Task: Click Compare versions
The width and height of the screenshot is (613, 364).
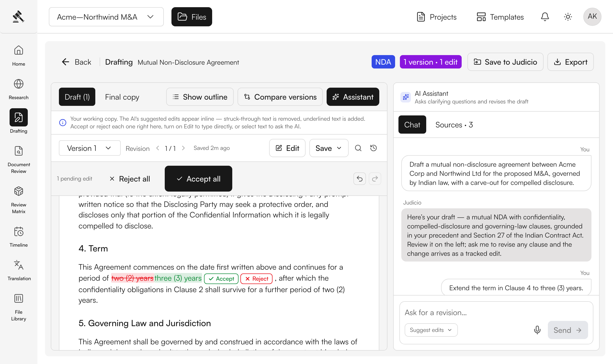Action: pyautogui.click(x=280, y=97)
